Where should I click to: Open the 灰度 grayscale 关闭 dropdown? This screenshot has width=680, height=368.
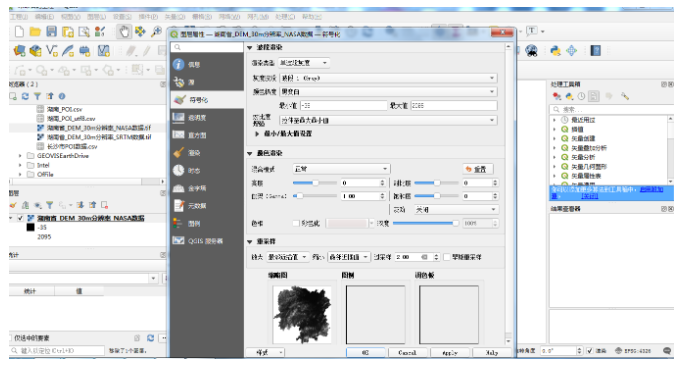tap(456, 210)
